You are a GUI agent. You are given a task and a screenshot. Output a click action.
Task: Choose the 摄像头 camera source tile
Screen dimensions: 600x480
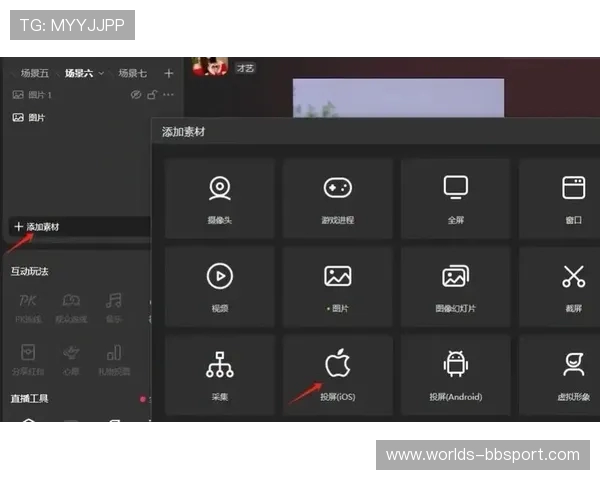(220, 199)
